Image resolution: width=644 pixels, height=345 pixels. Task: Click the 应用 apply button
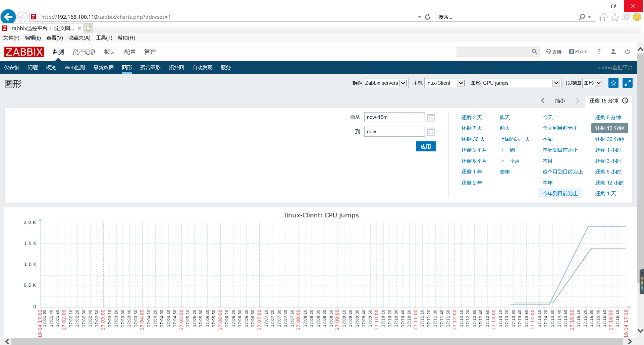(x=426, y=146)
